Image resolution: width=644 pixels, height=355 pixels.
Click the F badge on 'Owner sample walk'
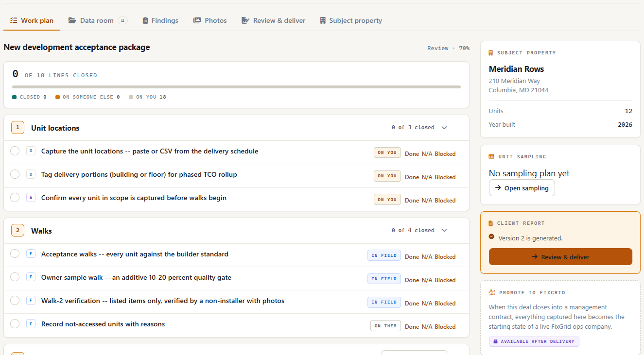(31, 277)
